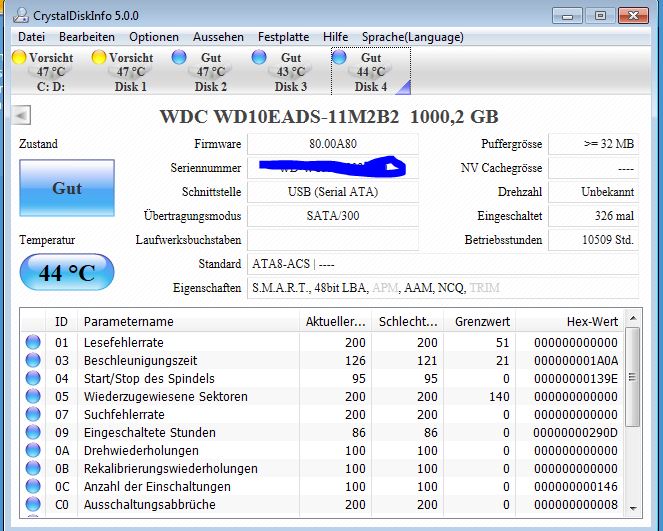Image resolution: width=663 pixels, height=531 pixels.
Task: Click the Parametername column header
Action: pyautogui.click(x=189, y=322)
